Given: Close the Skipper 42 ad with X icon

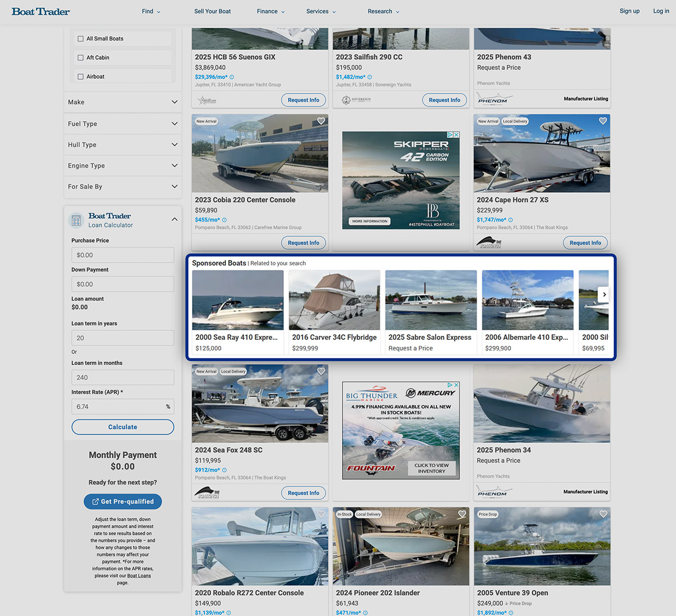Looking at the screenshot, I should coord(456,135).
